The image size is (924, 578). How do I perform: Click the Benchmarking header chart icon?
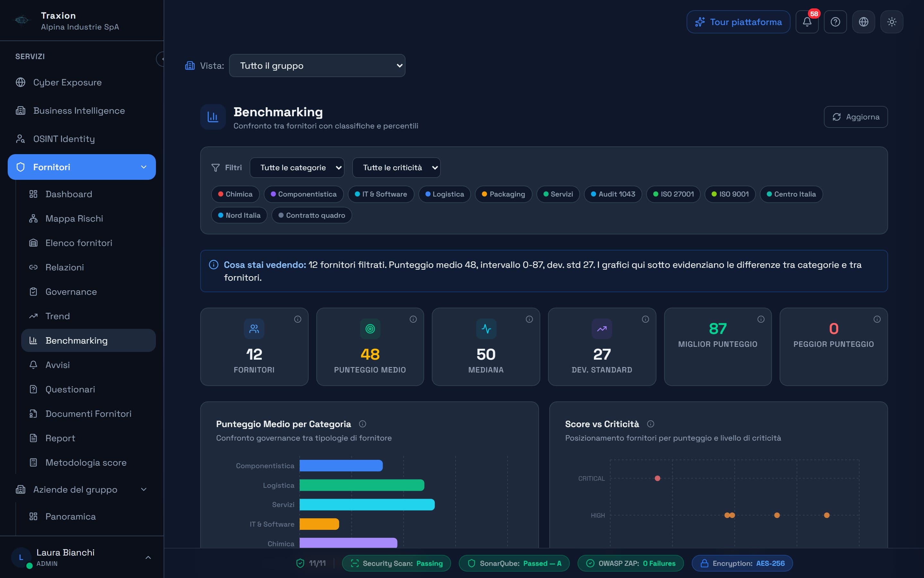pos(213,117)
